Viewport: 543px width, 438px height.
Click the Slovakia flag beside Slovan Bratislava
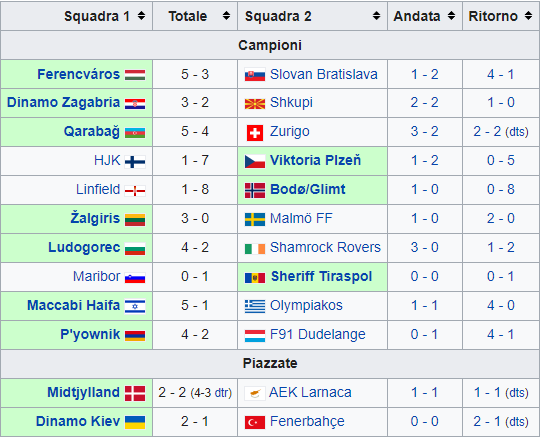tap(255, 75)
